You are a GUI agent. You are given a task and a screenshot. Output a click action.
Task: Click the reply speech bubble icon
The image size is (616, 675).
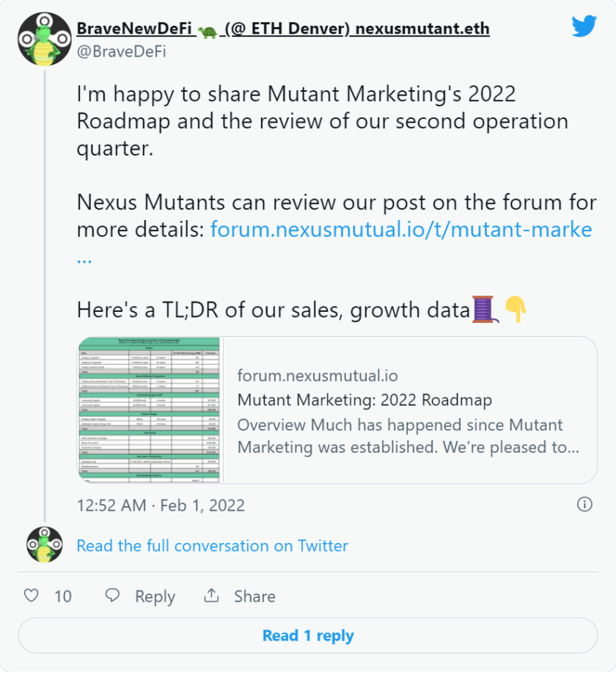point(112,595)
